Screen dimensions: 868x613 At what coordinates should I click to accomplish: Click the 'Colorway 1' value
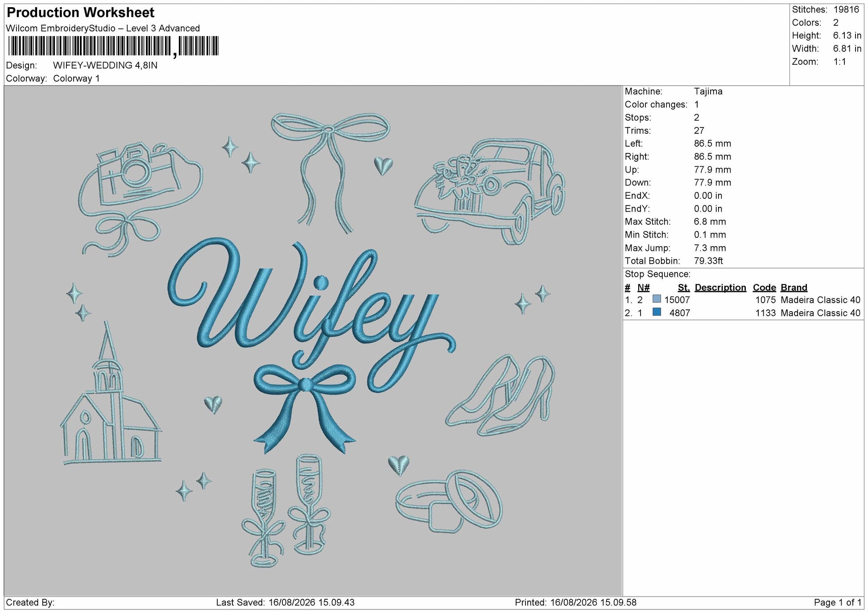pos(76,78)
